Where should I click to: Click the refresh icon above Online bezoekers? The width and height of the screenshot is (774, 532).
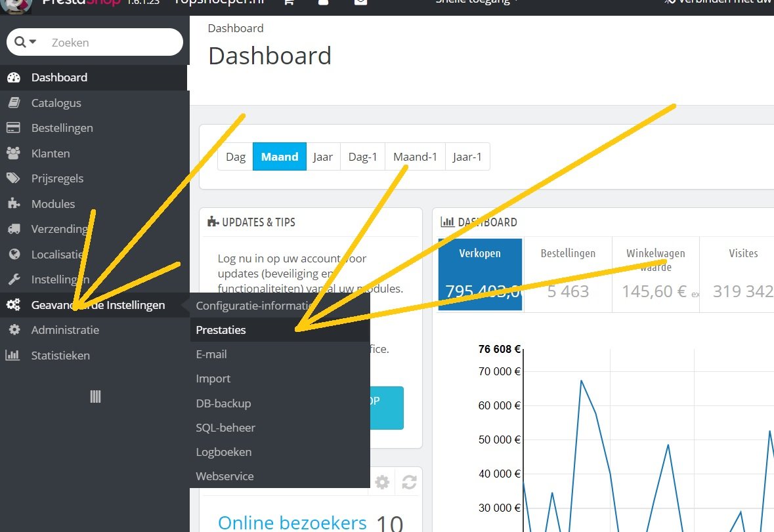(x=409, y=481)
